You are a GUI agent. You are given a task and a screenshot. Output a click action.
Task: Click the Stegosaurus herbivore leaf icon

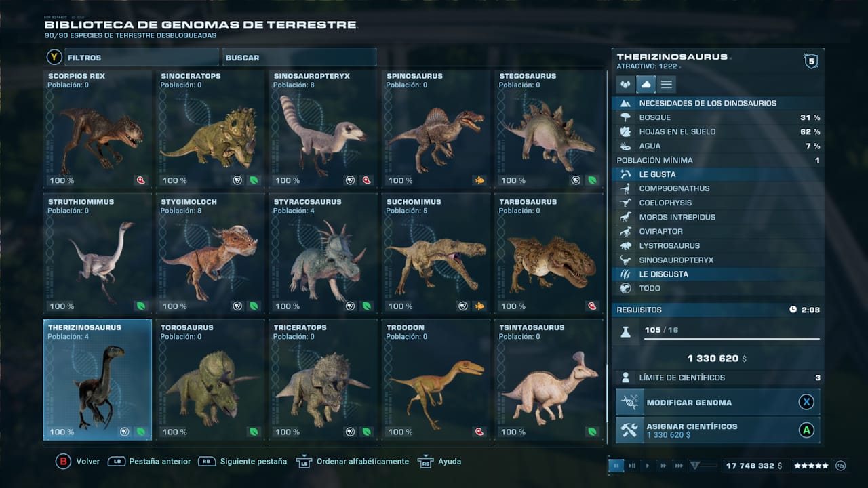point(592,180)
